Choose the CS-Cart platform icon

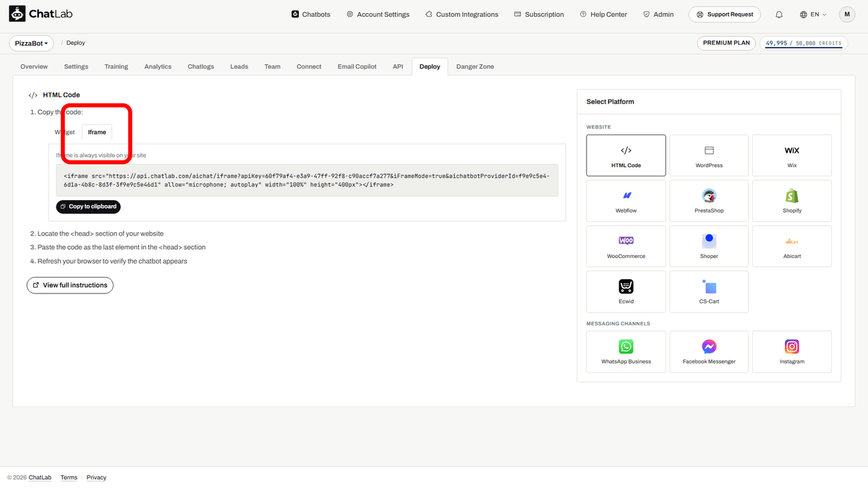709,286
